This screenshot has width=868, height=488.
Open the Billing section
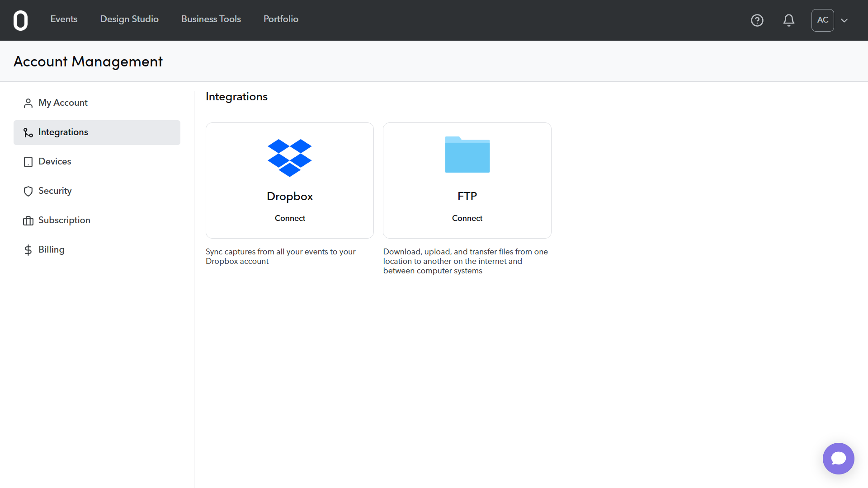[x=97, y=250]
